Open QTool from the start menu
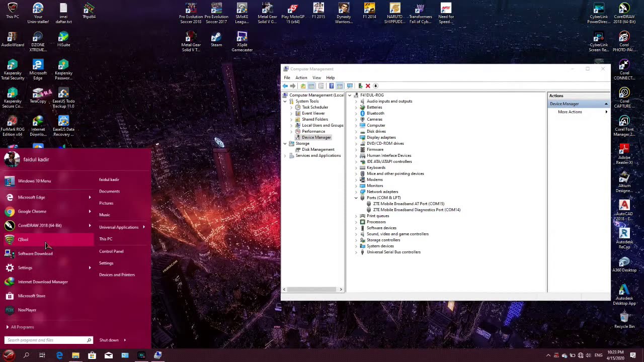This screenshot has height=362, width=644. coord(48,239)
